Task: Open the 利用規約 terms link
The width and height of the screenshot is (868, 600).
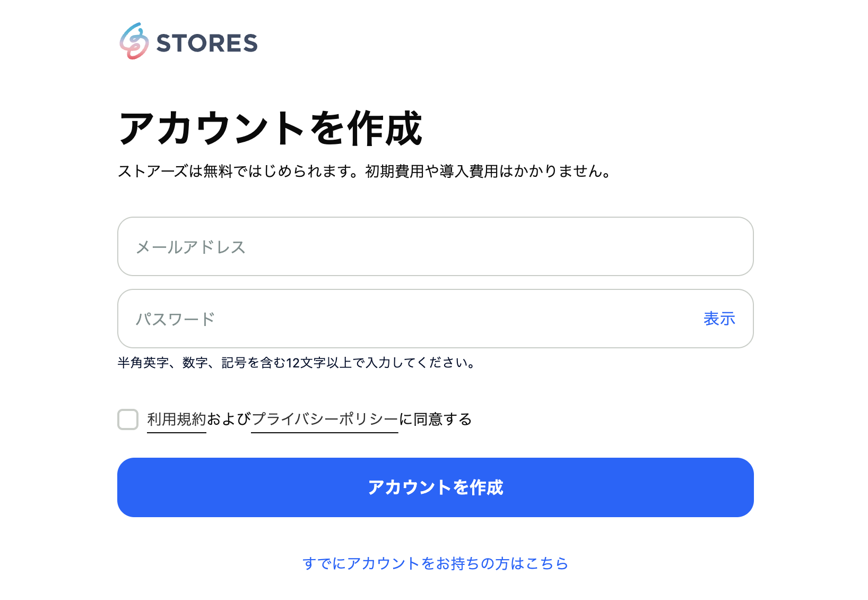Action: tap(176, 419)
